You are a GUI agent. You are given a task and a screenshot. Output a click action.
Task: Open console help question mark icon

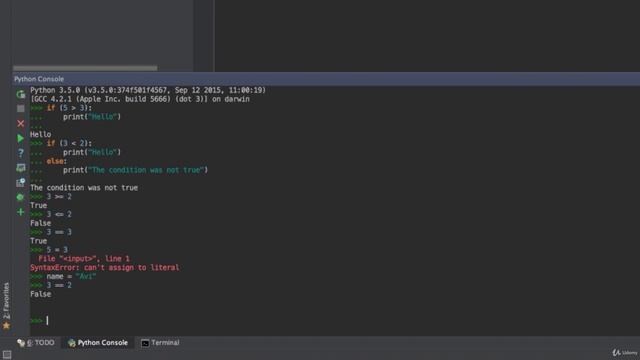pos(20,153)
